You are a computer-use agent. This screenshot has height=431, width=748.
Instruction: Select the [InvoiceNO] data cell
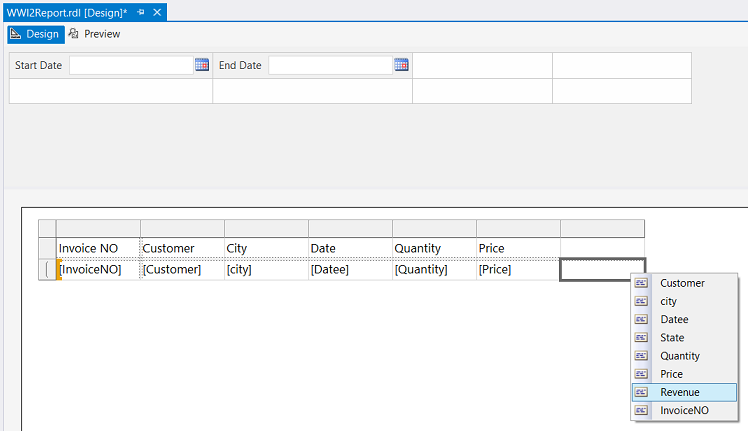pyautogui.click(x=98, y=270)
